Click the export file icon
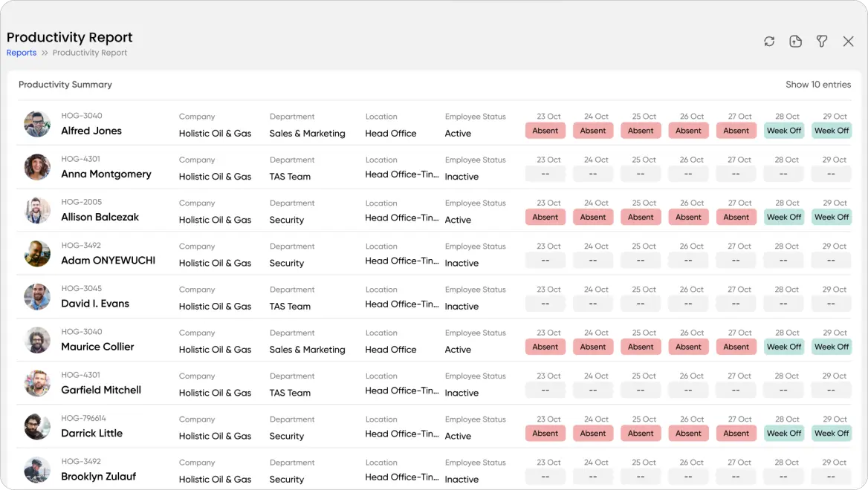The width and height of the screenshot is (868, 490). pos(795,42)
